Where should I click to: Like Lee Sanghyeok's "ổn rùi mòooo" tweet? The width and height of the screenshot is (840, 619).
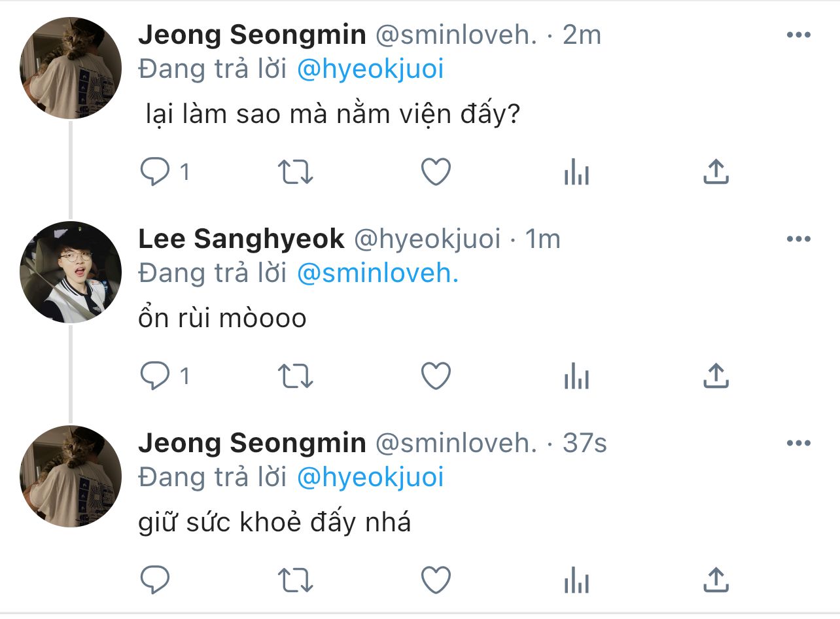(x=435, y=376)
